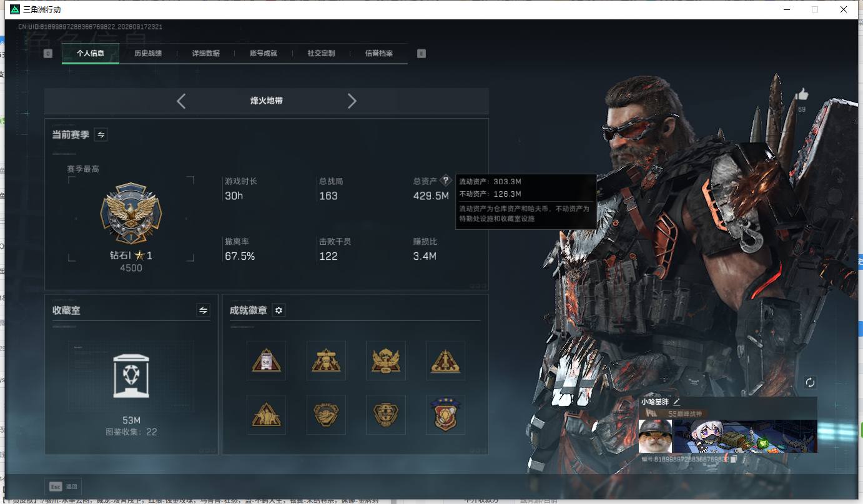Select the S8 triangle achievement badge
This screenshot has width=863, height=504.
266,360
